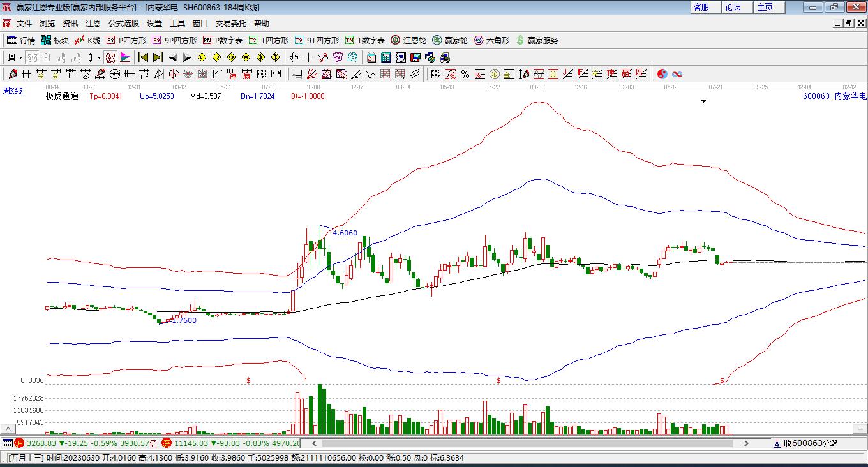Open the 江恩轮 Gann wheel

pyautogui.click(x=408, y=40)
